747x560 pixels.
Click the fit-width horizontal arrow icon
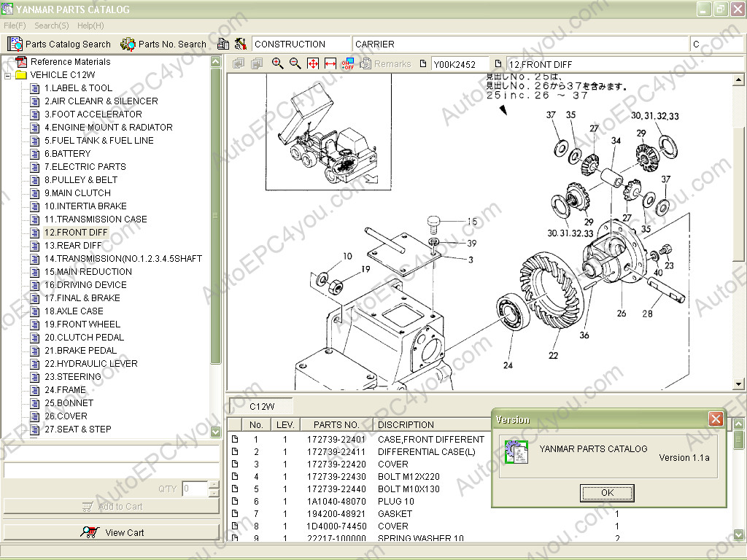coord(330,63)
